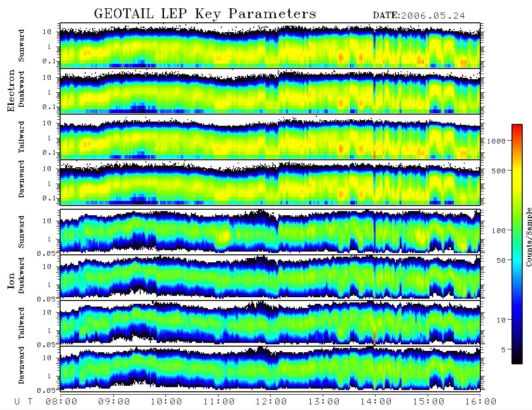Click the Electron "Dawnward" axis label
The image size is (532, 410).
coord(21,179)
